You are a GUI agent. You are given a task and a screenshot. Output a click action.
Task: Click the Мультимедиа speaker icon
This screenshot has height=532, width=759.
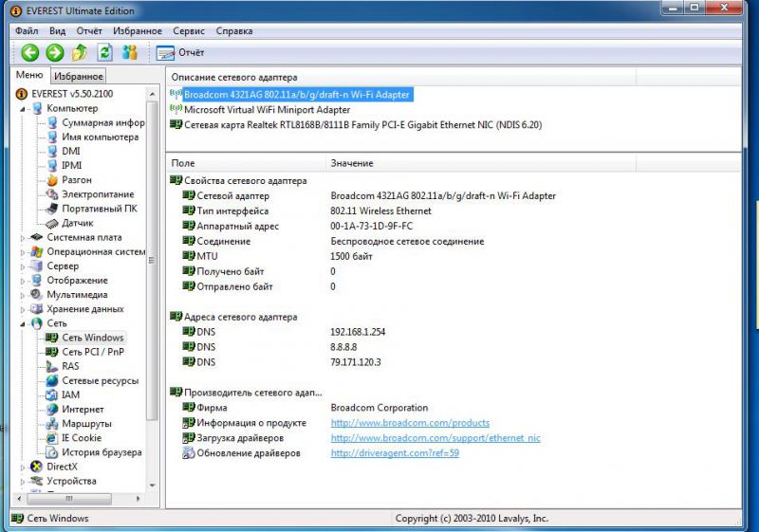coord(36,295)
